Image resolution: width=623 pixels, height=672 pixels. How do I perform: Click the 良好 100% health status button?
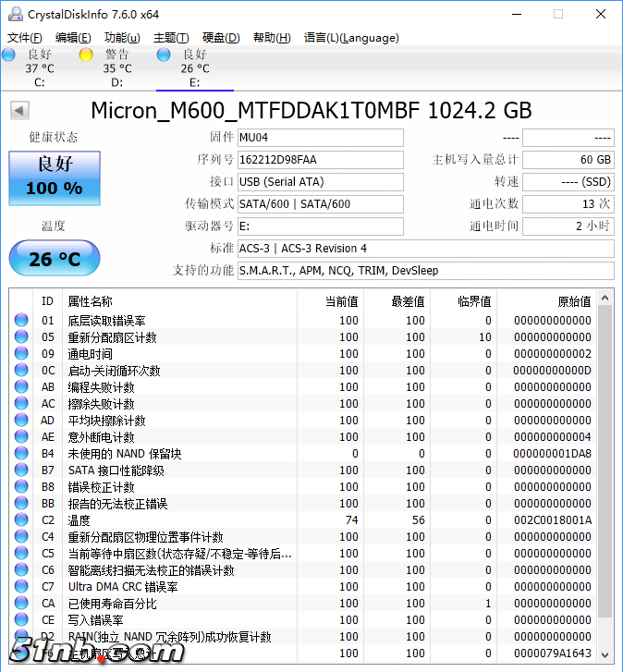(55, 177)
